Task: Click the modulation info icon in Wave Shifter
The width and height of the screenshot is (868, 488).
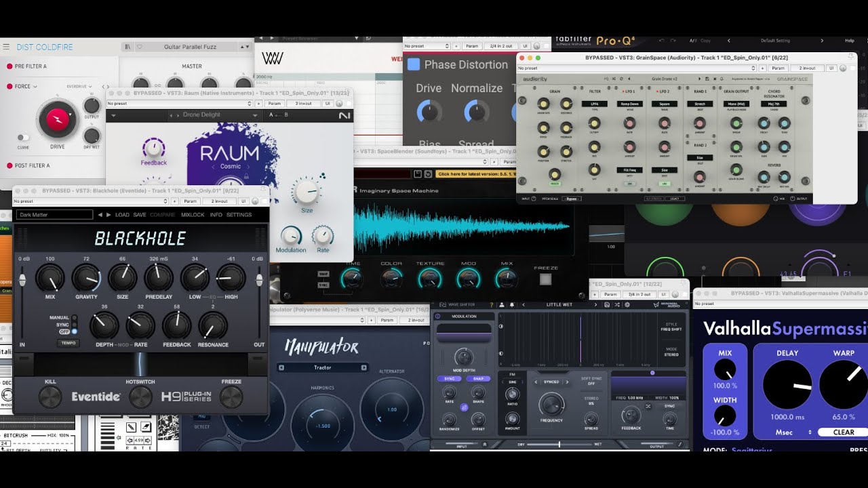Action: 437,317
